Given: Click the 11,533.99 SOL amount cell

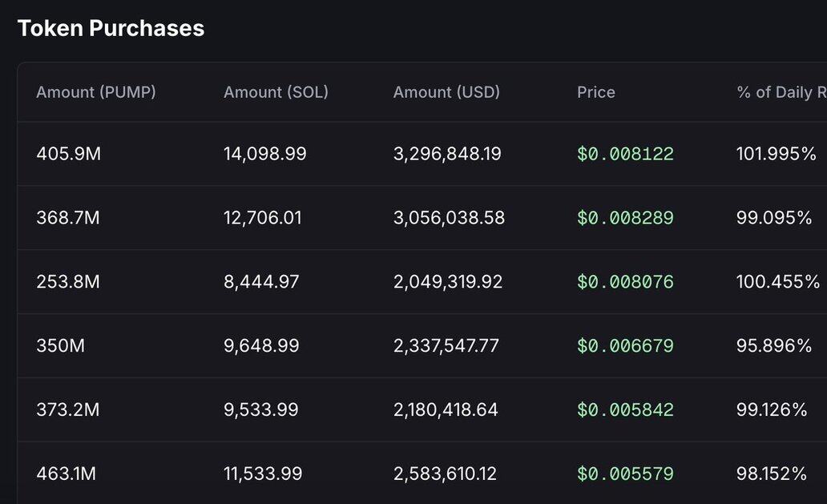Looking at the screenshot, I should [x=263, y=474].
